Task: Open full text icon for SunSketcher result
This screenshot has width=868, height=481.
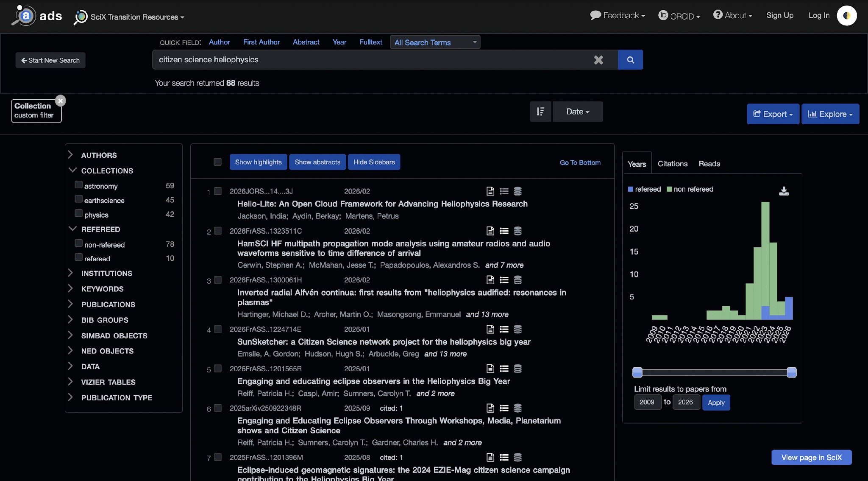Action: tap(490, 329)
